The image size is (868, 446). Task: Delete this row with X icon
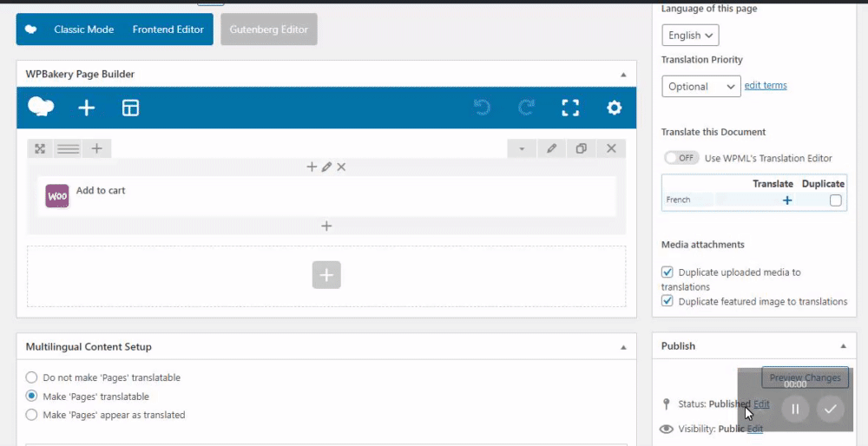[611, 148]
